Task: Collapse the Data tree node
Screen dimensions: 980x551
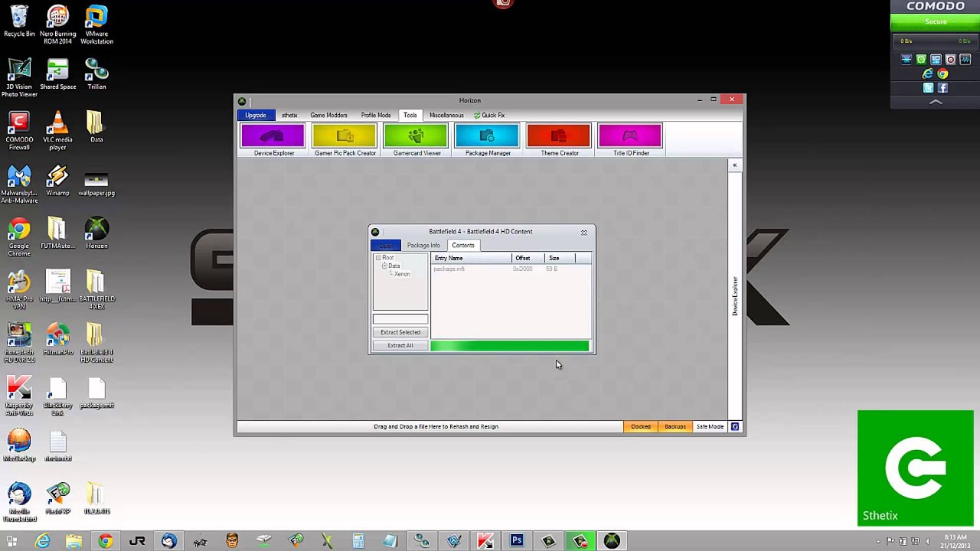Action: [x=384, y=266]
